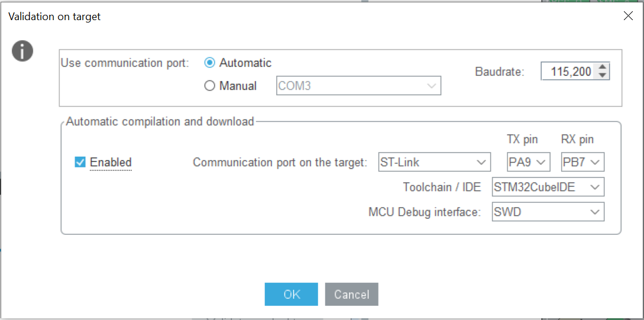Close the Validation on target dialog
Image resolution: width=644 pixels, height=320 pixels.
[628, 17]
